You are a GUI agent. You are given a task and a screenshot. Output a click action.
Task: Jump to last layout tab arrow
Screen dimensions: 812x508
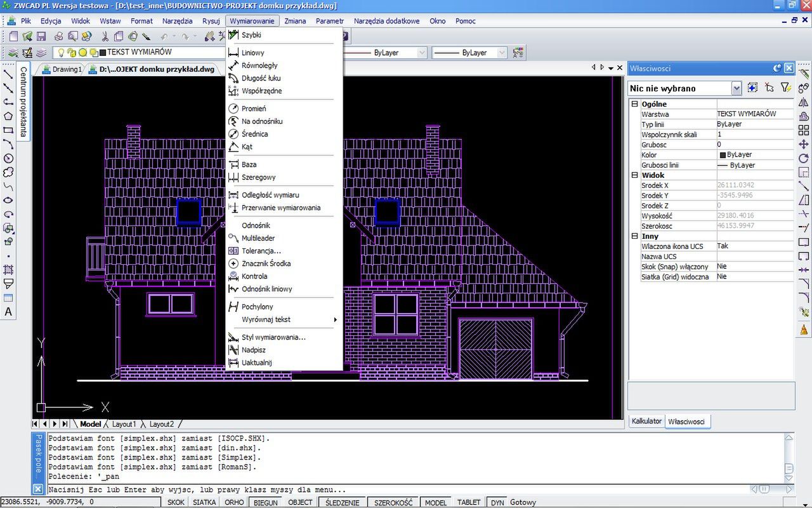point(65,424)
